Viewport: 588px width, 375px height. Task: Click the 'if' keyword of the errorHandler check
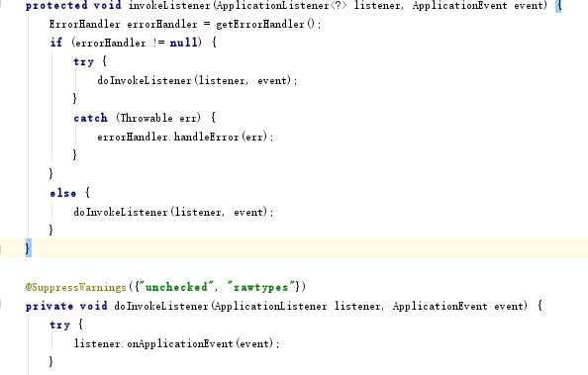coord(55,43)
